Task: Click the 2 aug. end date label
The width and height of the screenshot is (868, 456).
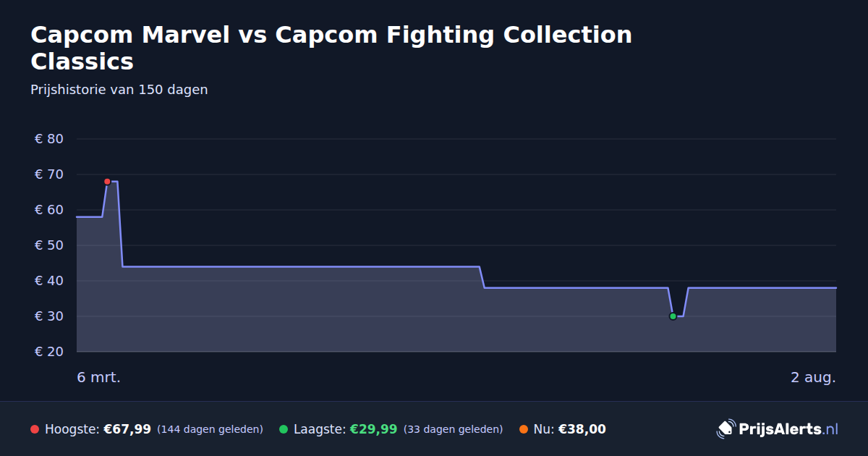Action: pos(813,377)
